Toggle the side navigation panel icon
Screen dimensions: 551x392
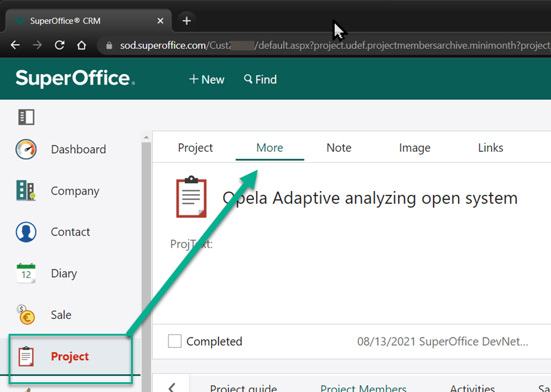(x=26, y=116)
